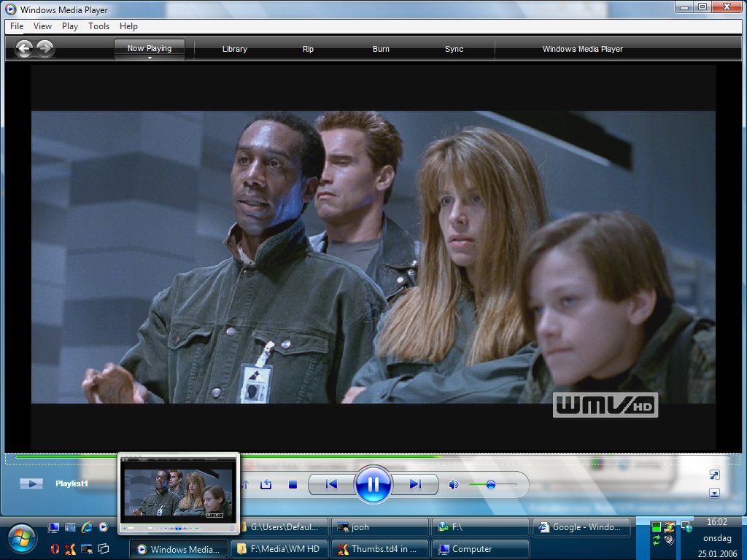Open Google - Windo... taskbar button
Image resolution: width=747 pixels, height=560 pixels.
click(x=581, y=527)
